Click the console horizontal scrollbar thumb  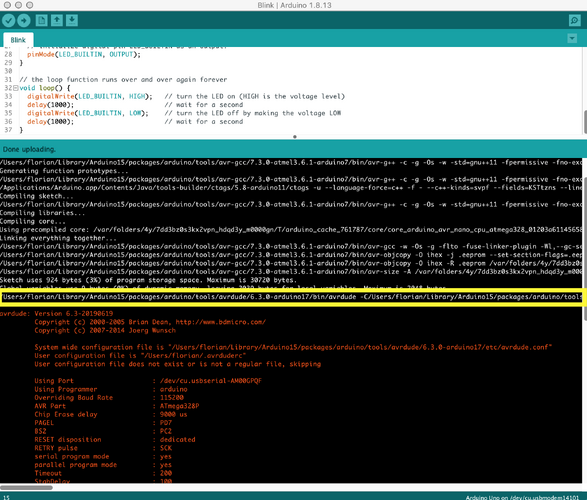pyautogui.click(x=26, y=487)
